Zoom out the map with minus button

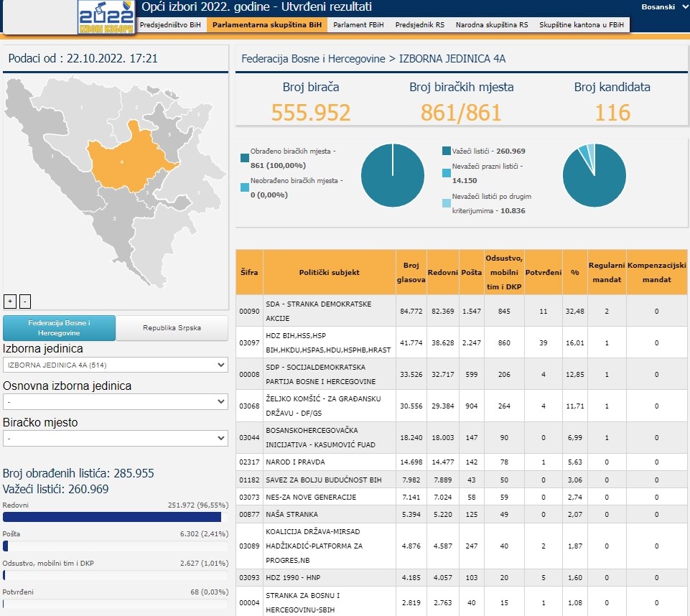pyautogui.click(x=25, y=301)
